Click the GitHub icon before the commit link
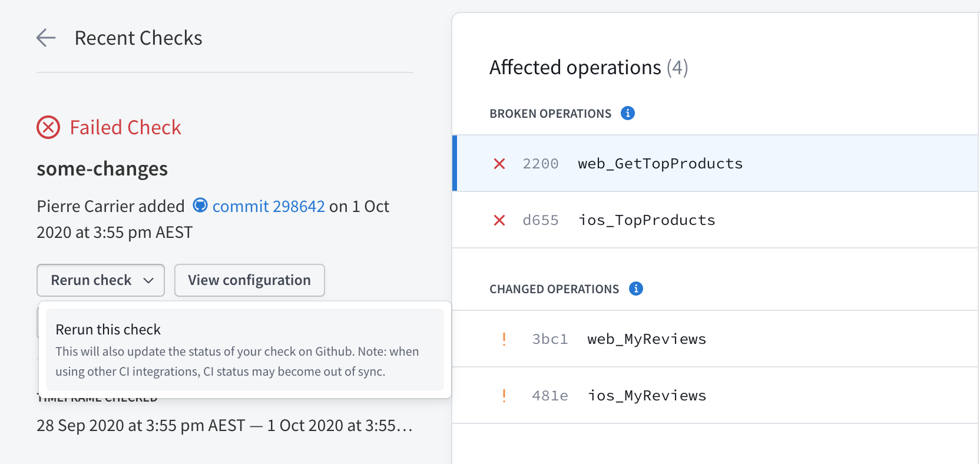 tap(200, 206)
